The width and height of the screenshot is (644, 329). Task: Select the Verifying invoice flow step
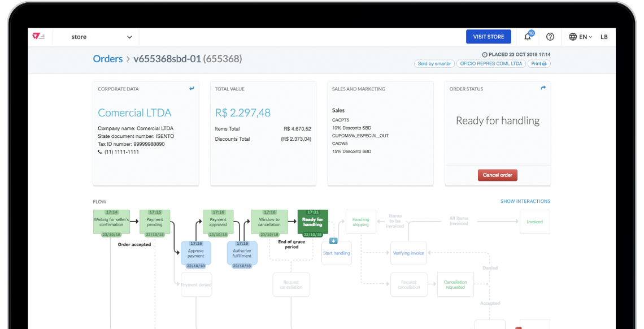tap(408, 253)
